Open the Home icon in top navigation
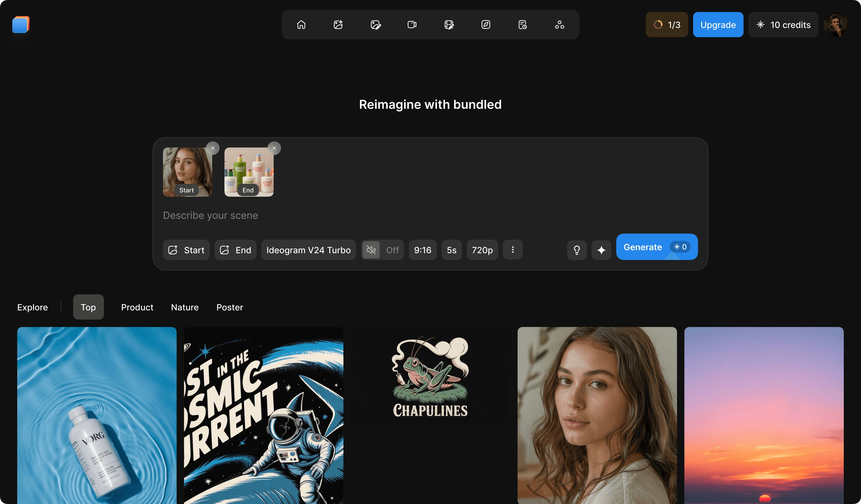Screen dimensions: 861x504 301,25
